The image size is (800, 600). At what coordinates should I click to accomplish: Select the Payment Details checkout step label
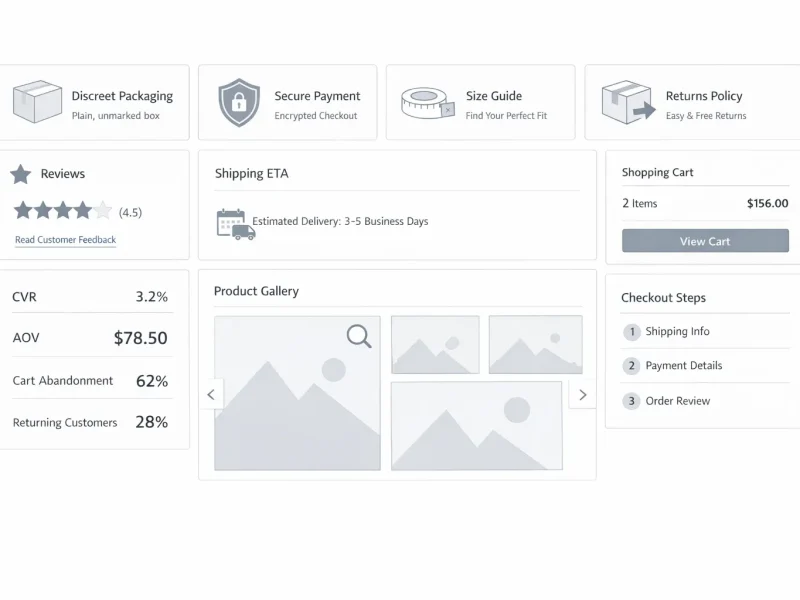684,366
